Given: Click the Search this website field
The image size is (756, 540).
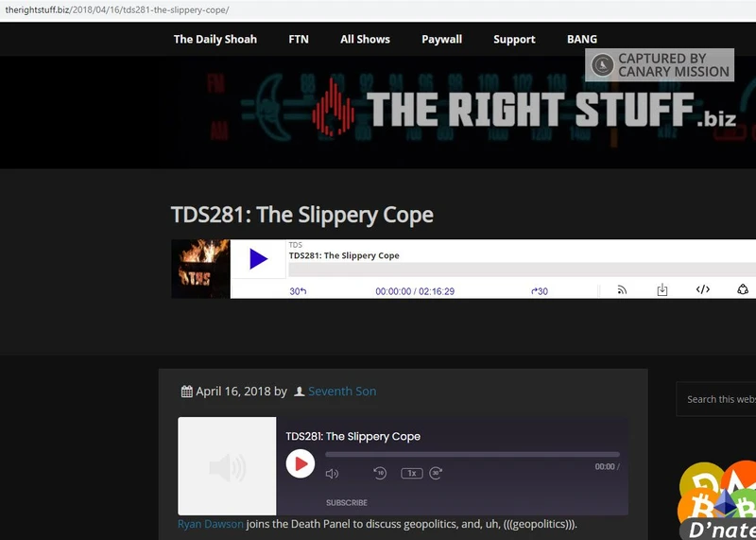Looking at the screenshot, I should [x=716, y=399].
